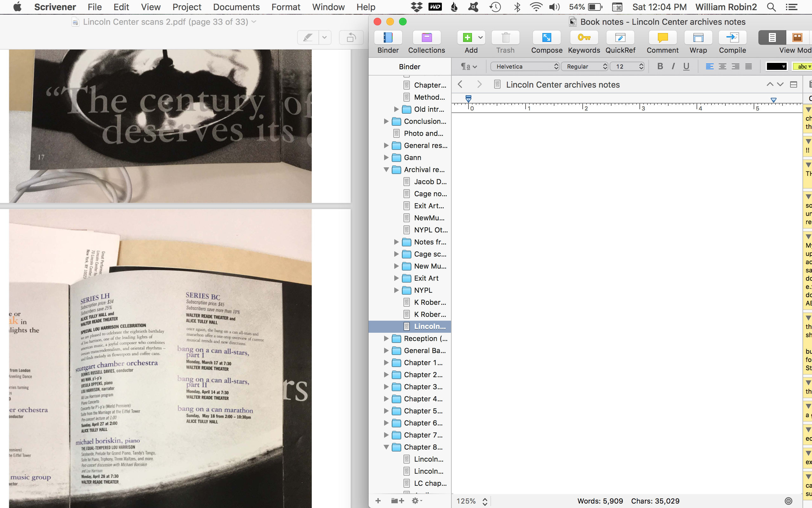This screenshot has width=812, height=508.
Task: Collapse the Archival re... folder
Action: (x=386, y=170)
